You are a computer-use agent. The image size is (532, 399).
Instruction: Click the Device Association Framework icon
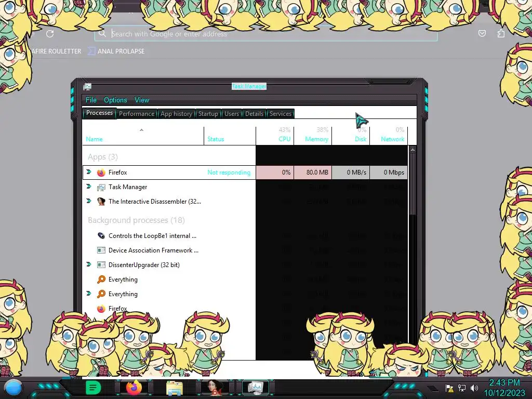coord(101,250)
